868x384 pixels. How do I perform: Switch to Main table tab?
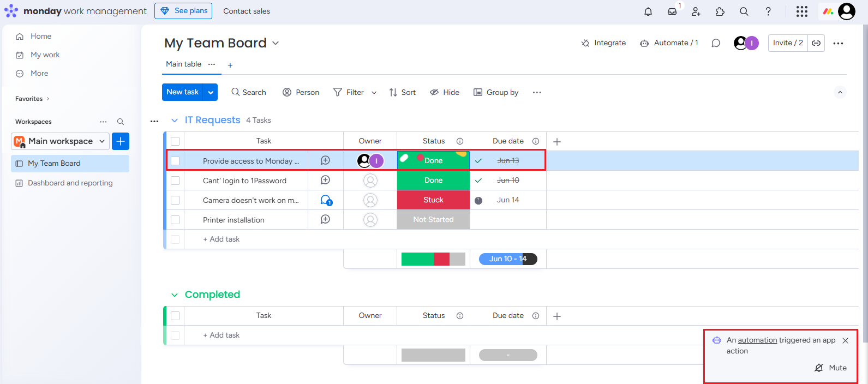click(183, 64)
